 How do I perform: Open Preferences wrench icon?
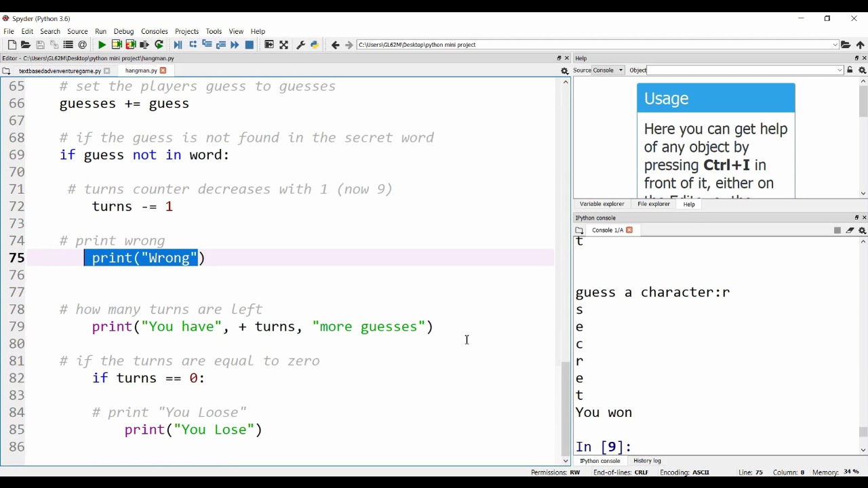(x=300, y=45)
